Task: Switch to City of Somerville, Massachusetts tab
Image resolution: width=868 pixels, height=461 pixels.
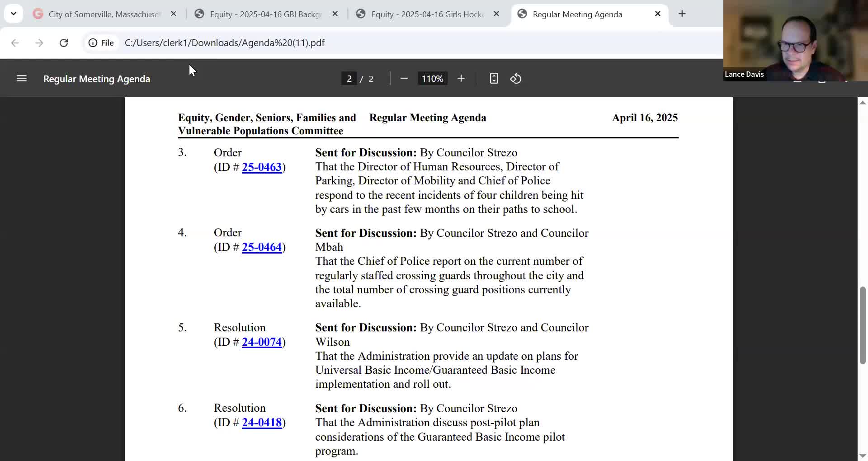Action: click(x=105, y=14)
